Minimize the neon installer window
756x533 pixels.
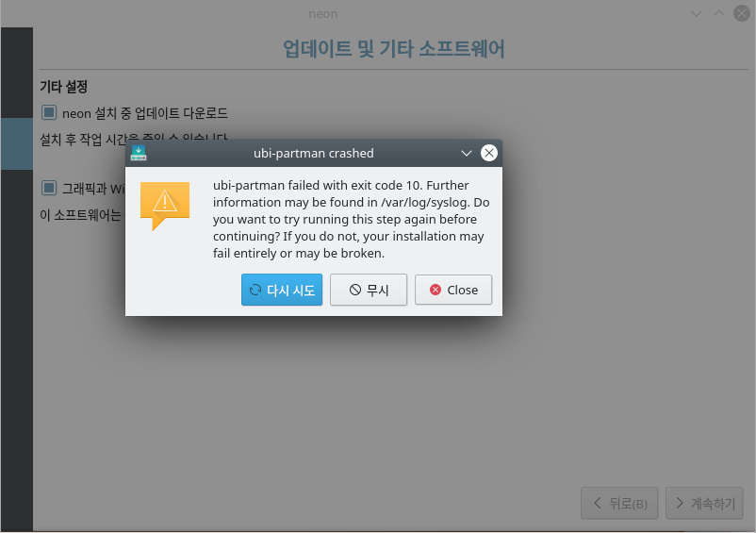pos(697,13)
